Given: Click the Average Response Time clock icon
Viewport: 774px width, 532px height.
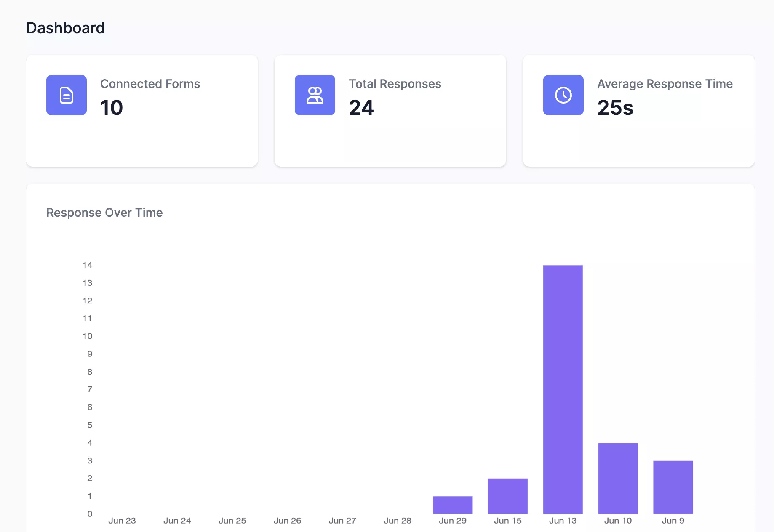Looking at the screenshot, I should [x=563, y=95].
